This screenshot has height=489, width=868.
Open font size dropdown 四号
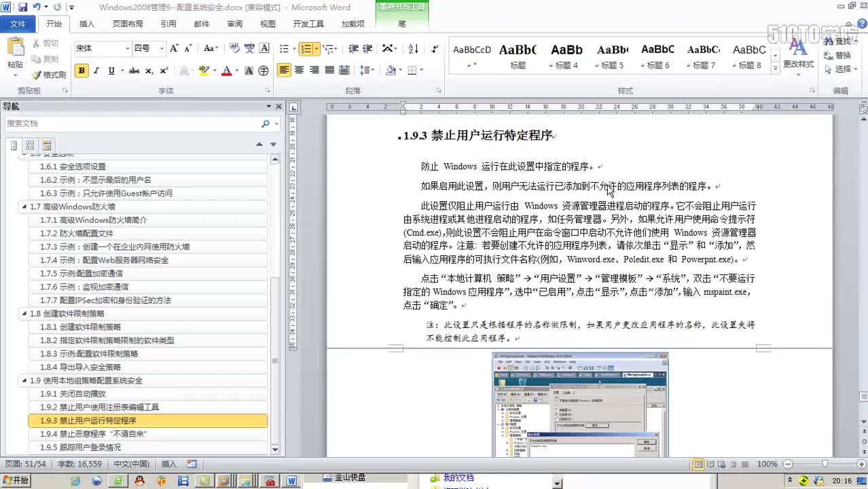pyautogui.click(x=162, y=49)
